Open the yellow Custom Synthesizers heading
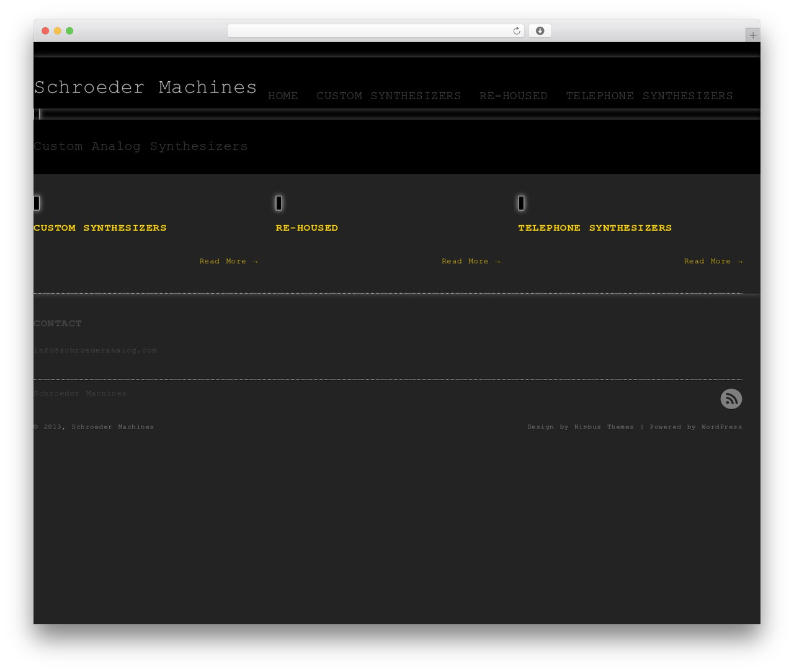The width and height of the screenshot is (794, 672). point(100,228)
